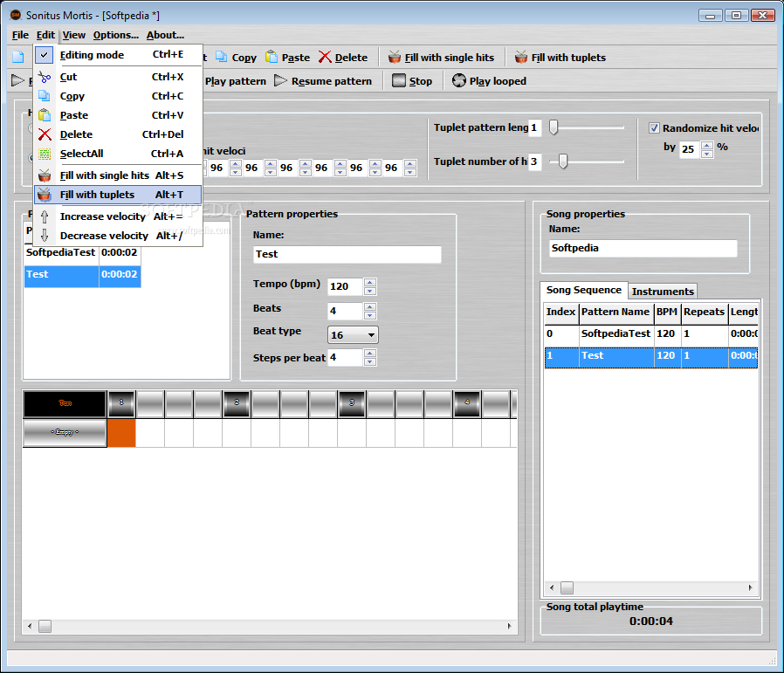
Task: Click the Tempo bpm value field
Action: 345,286
